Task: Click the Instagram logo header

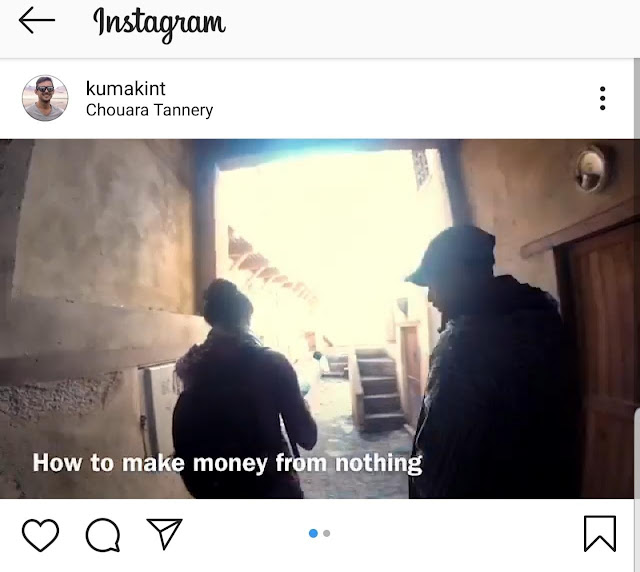Action: [x=159, y=22]
